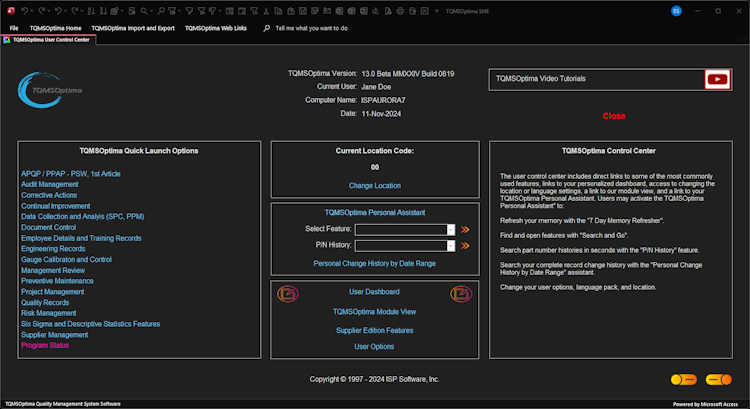Open the Project Management link
Screen dimensions: 750x409
[53, 292]
